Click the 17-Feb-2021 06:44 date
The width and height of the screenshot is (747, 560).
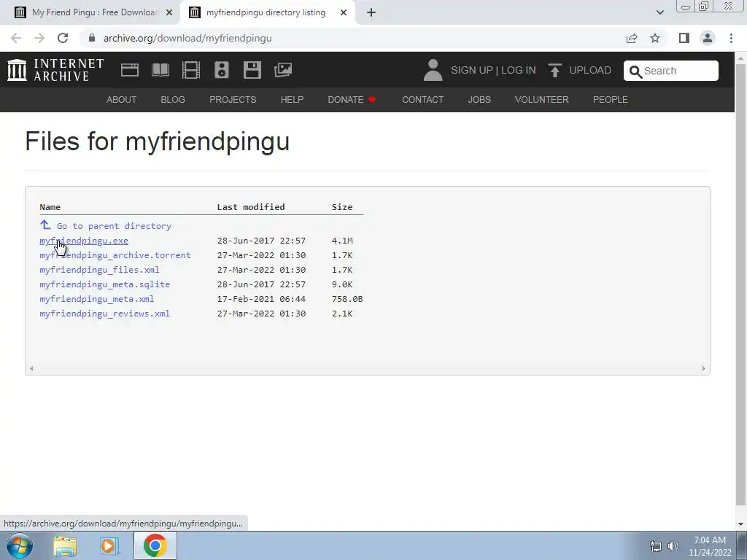point(262,299)
